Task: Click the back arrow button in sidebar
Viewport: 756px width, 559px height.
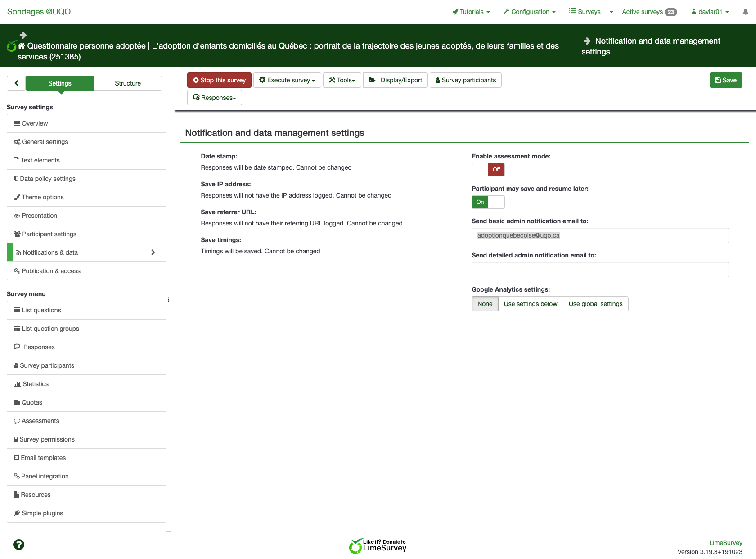Action: coord(16,83)
